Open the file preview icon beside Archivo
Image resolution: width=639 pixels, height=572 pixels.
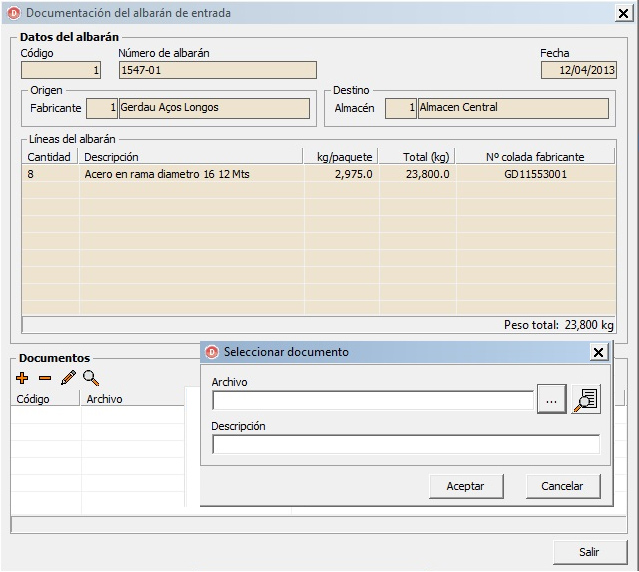click(x=586, y=399)
